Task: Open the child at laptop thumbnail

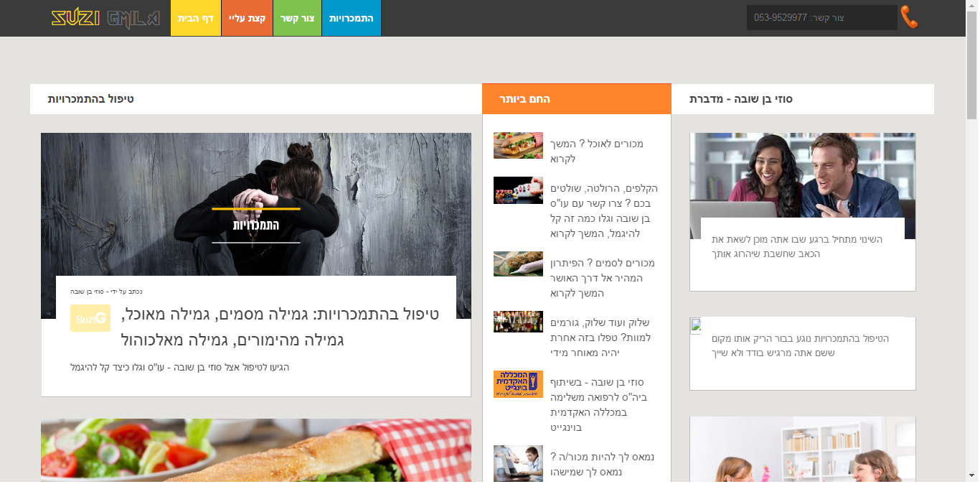Action: (518, 463)
